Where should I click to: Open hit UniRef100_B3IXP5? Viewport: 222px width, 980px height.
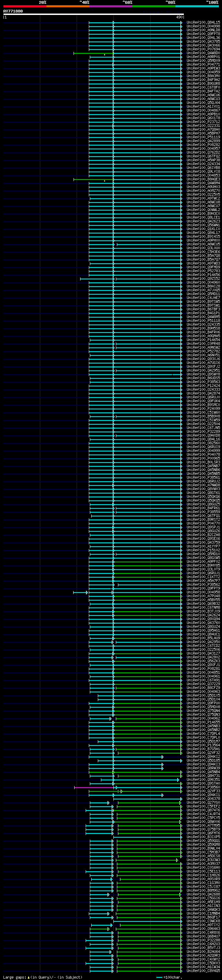click(203, 837)
